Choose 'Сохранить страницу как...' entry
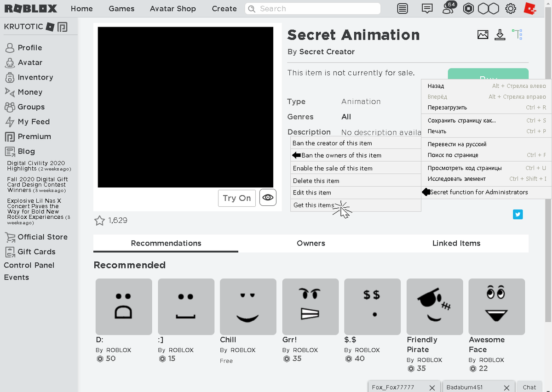 [486, 120]
